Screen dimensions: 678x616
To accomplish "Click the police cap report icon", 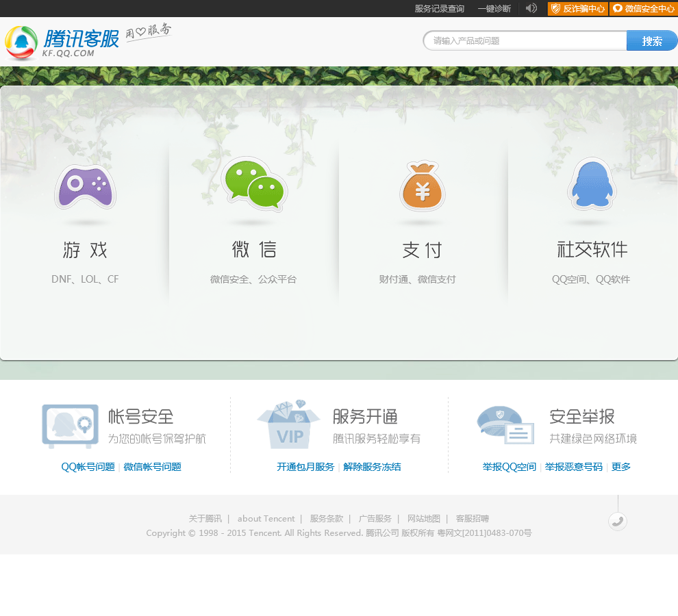I will point(505,425).
